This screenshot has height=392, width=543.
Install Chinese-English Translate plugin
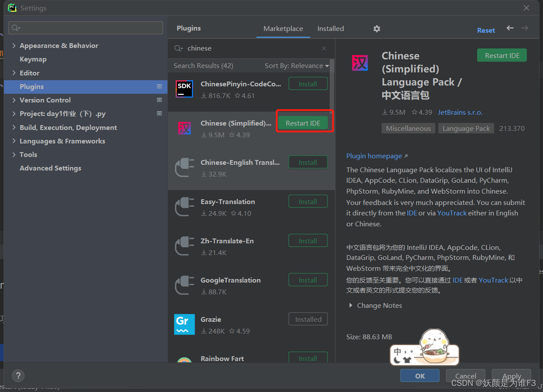[308, 162]
